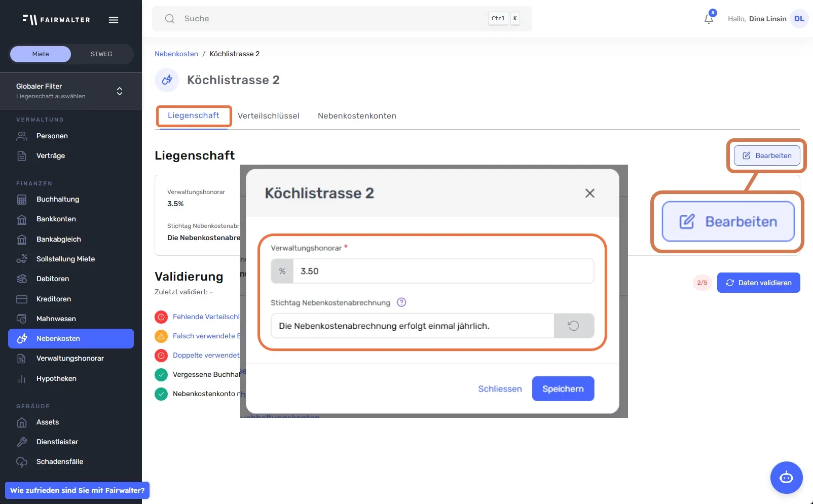Click the search magnifier icon
Viewport: 813px width, 504px height.
pos(170,19)
